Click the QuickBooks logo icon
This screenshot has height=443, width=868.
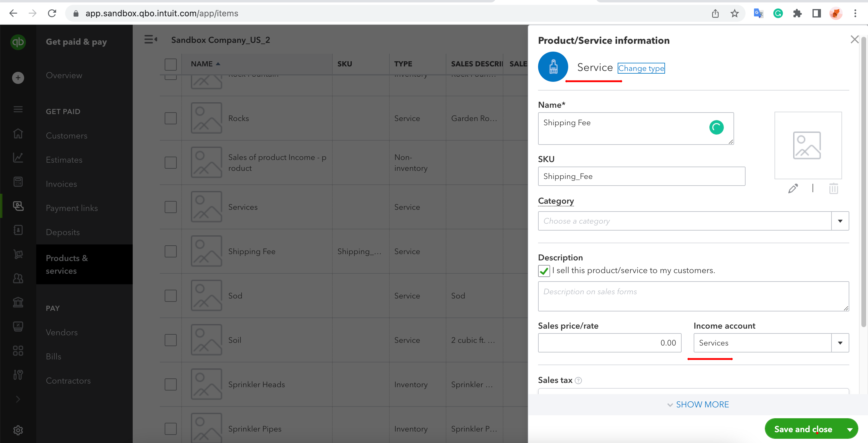click(18, 42)
